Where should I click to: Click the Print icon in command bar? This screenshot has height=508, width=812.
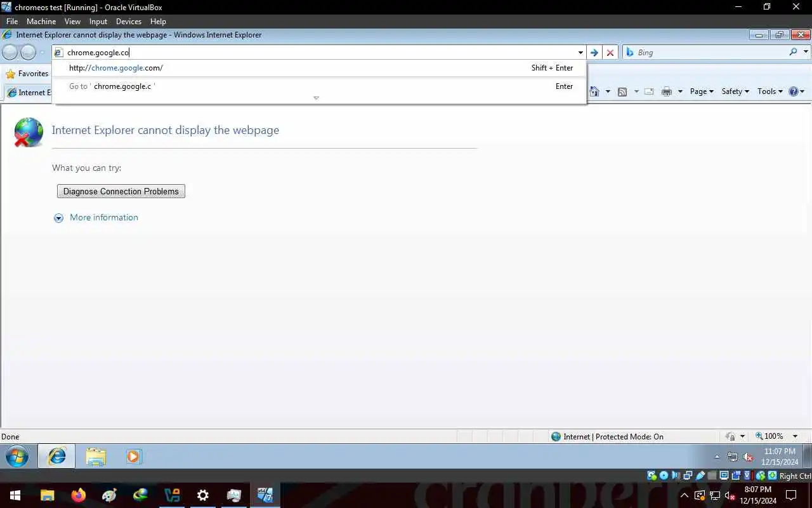[666, 91]
